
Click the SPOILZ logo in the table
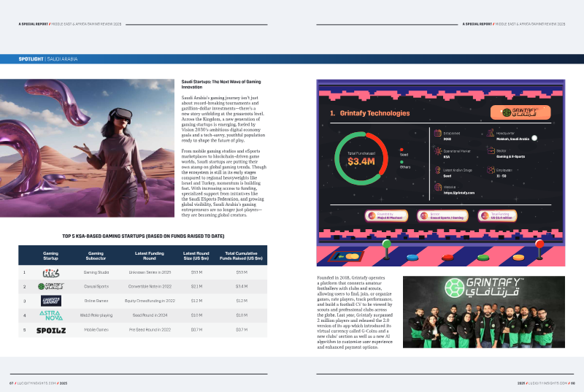(51, 330)
